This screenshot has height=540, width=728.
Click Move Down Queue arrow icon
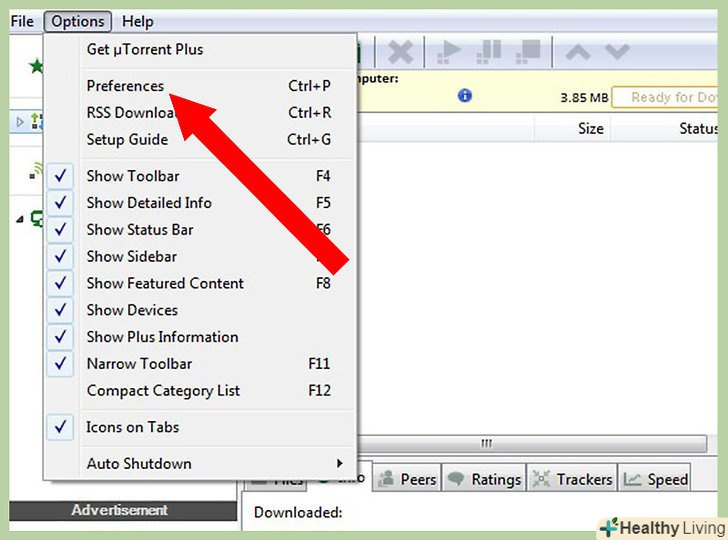pyautogui.click(x=617, y=52)
